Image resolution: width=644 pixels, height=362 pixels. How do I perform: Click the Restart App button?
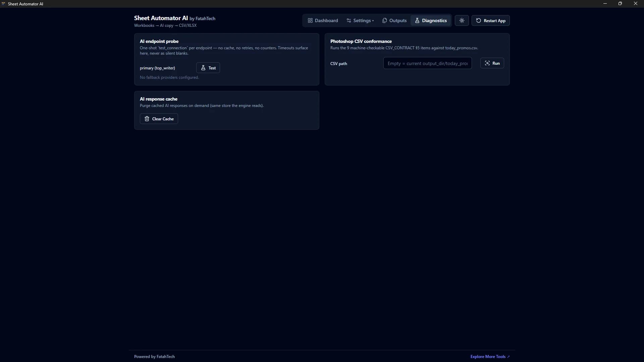click(491, 20)
